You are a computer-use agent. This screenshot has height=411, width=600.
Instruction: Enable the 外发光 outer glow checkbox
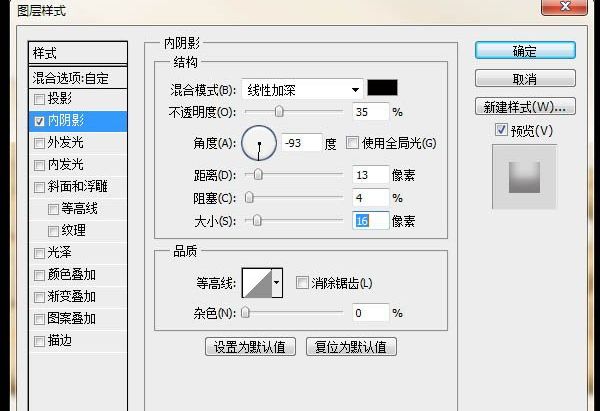point(39,143)
